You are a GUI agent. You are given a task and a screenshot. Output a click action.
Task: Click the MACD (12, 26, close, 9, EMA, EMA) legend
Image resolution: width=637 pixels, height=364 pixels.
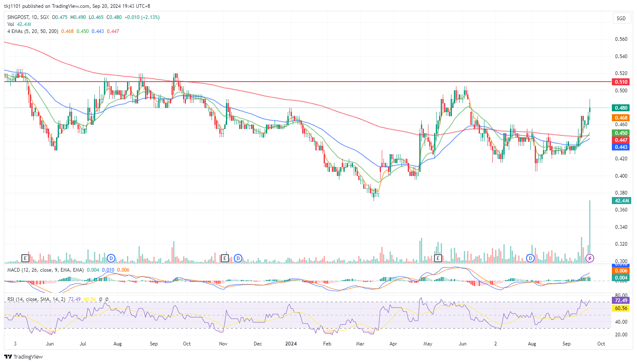45,270
